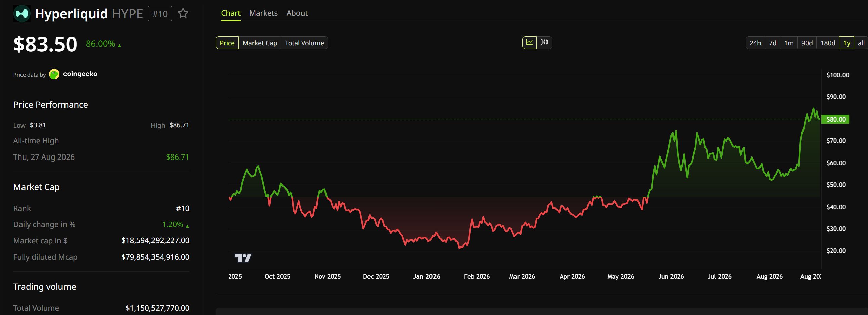The image size is (868, 315).
Task: Click the All-time High label
Action: [x=36, y=141]
